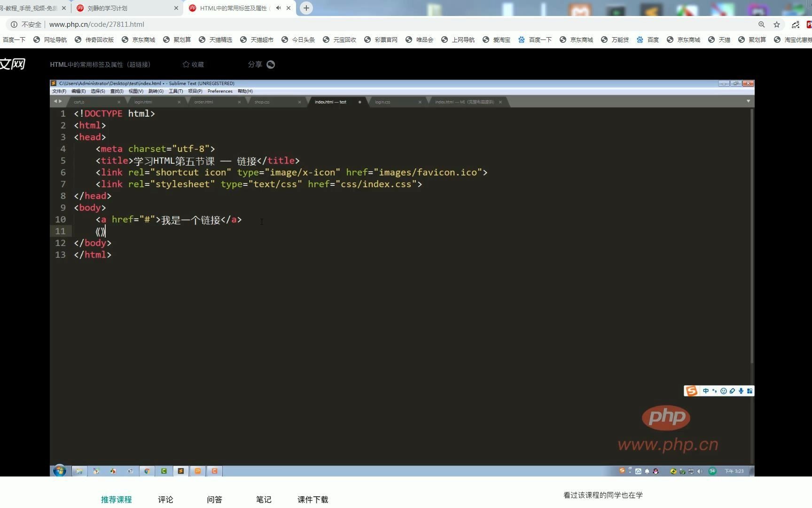
Task: Close the HTML中的常用标签及属性 browser tab
Action: pos(289,8)
